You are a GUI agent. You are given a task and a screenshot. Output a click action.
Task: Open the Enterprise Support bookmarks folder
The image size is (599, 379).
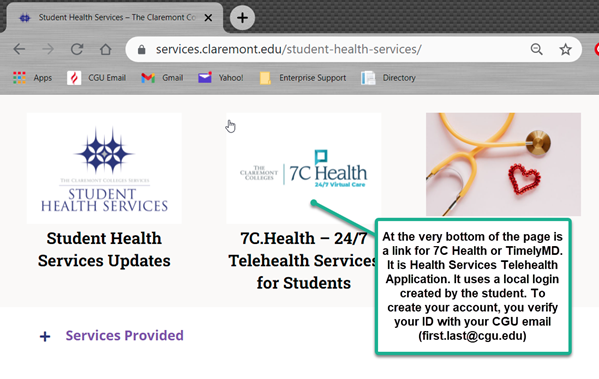[x=303, y=78]
